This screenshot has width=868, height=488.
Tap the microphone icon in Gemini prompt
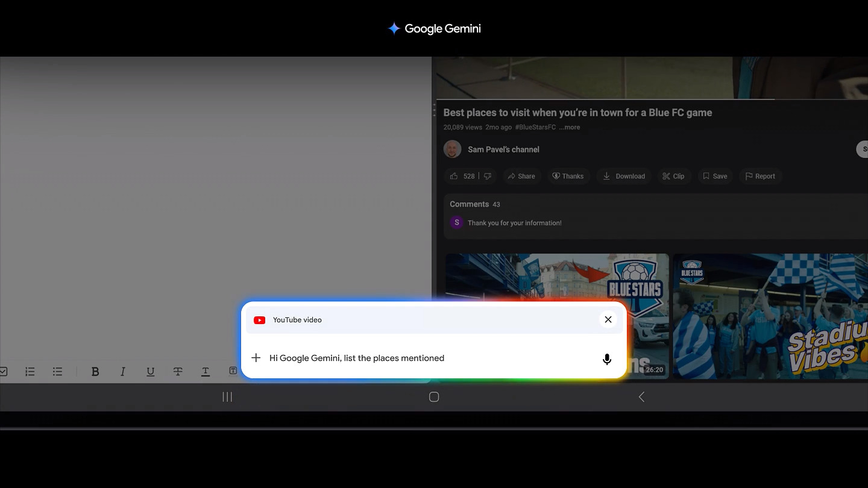coord(607,359)
